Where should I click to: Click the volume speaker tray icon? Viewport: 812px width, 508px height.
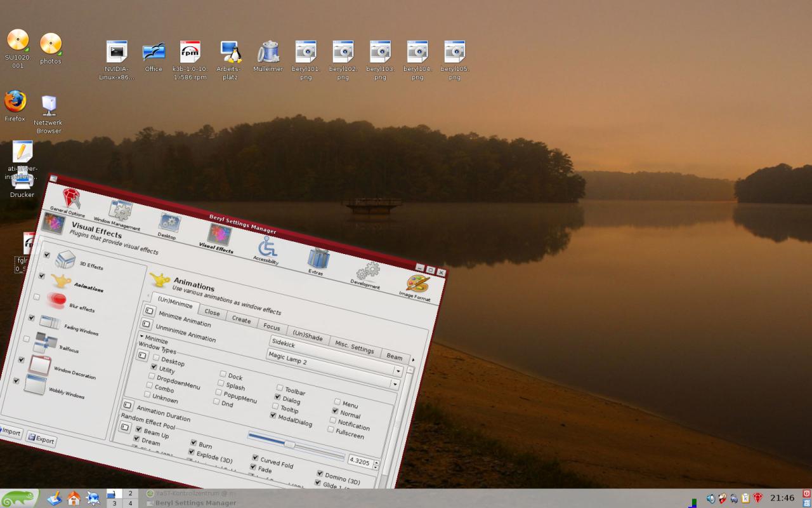click(x=710, y=498)
